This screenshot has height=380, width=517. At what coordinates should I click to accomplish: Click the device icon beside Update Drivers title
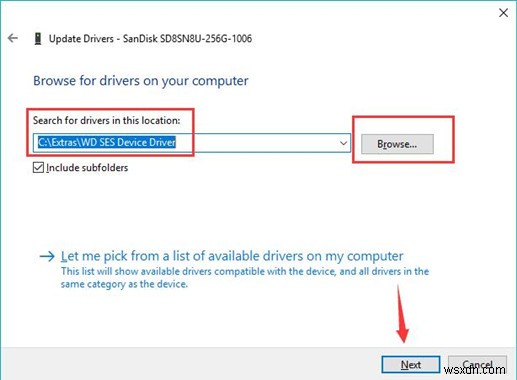point(38,39)
